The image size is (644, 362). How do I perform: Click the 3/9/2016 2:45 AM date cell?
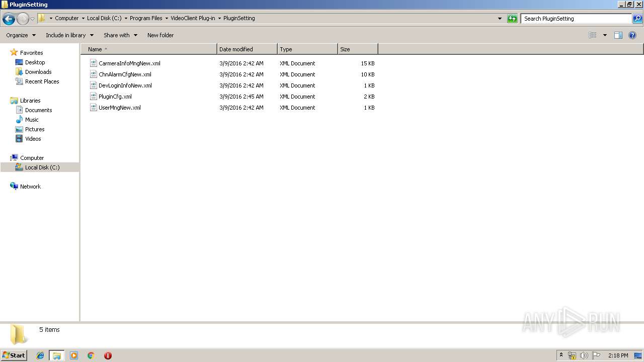[242, 97]
